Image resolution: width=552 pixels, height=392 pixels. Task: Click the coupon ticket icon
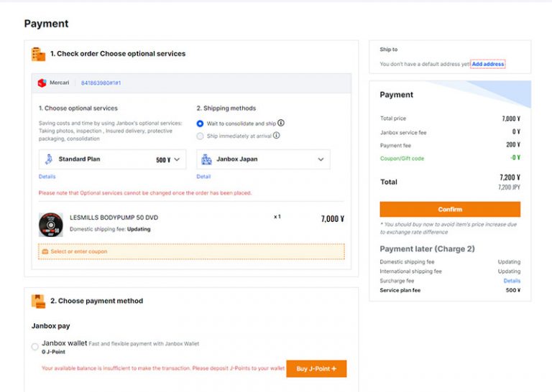click(x=45, y=252)
